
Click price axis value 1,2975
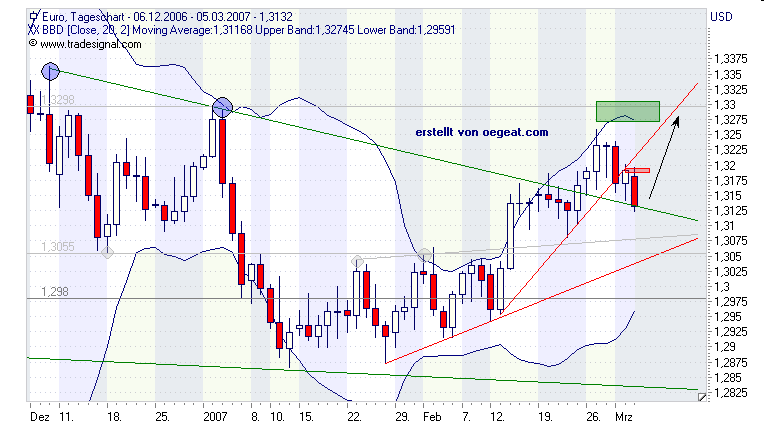pos(730,302)
